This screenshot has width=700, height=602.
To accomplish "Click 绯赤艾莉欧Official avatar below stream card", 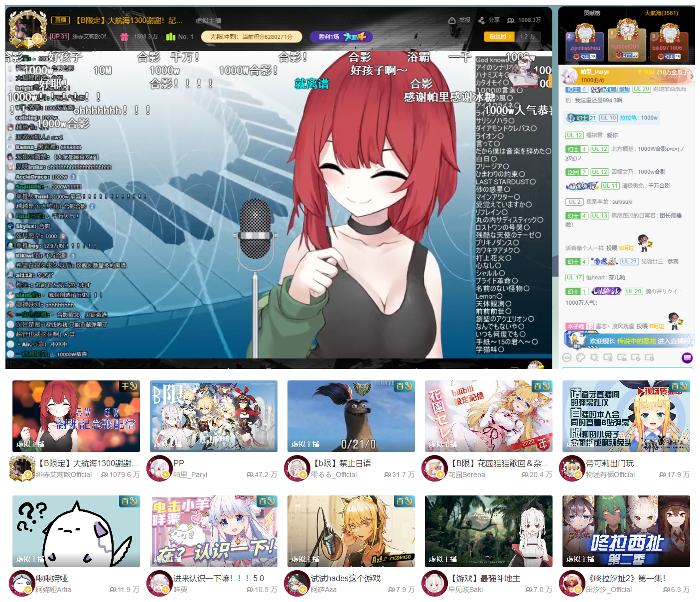I will [x=22, y=468].
